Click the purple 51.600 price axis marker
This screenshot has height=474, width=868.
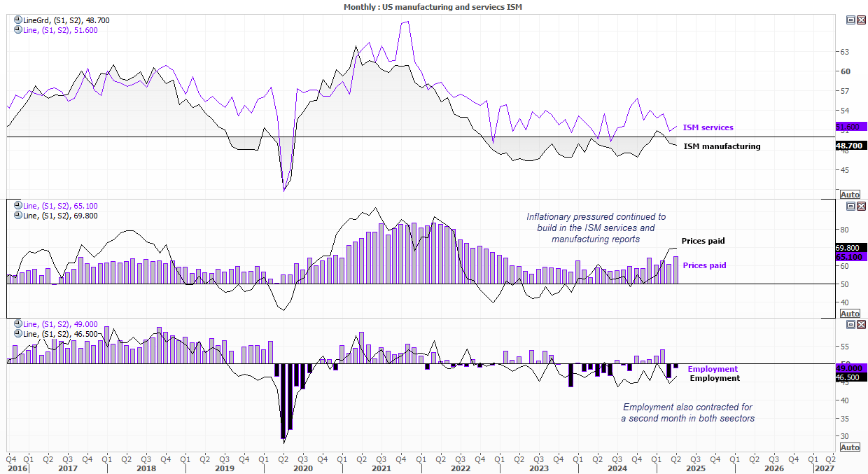tap(850, 127)
